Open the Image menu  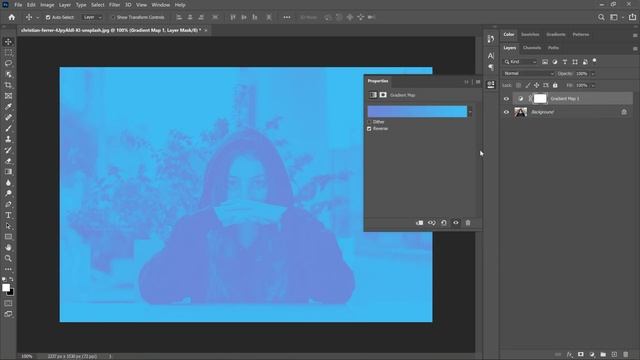click(47, 5)
